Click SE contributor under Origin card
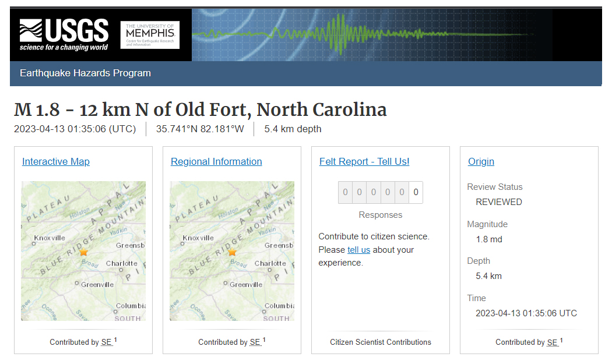This screenshot has height=364, width=612. (553, 342)
